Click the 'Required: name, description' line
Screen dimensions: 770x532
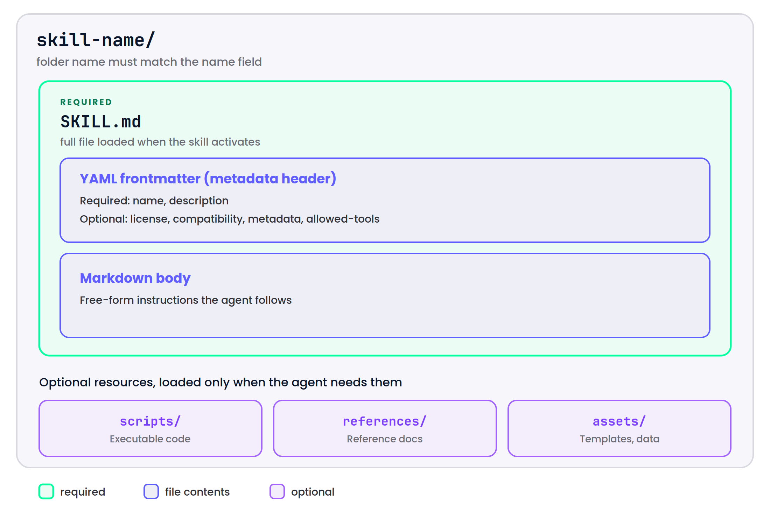tap(154, 201)
